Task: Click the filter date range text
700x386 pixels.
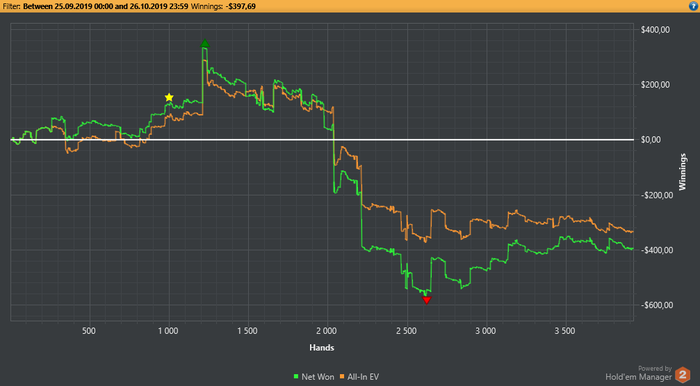Action: coord(106,6)
